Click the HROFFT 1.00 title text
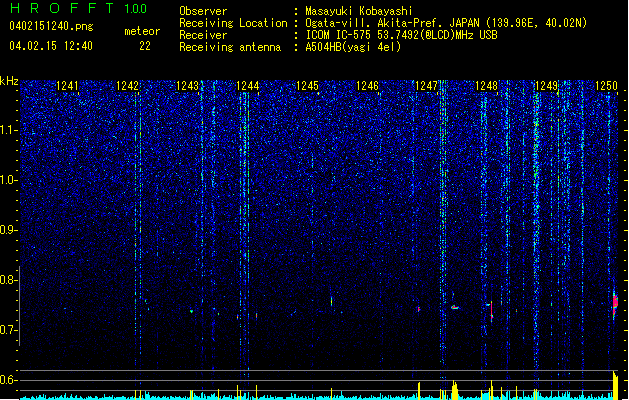 point(78,8)
